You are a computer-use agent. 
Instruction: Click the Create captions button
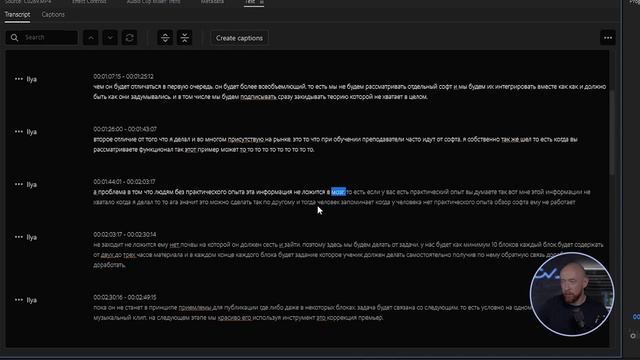pos(239,38)
